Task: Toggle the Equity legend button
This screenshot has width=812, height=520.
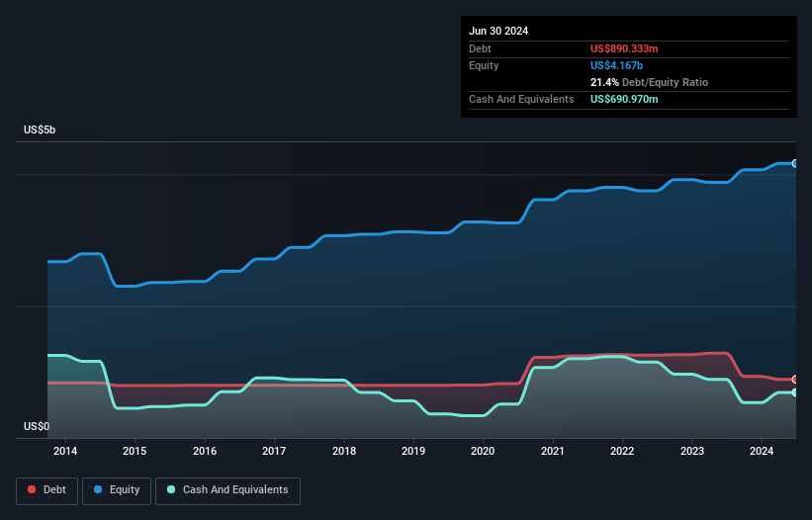Action: tap(117, 490)
